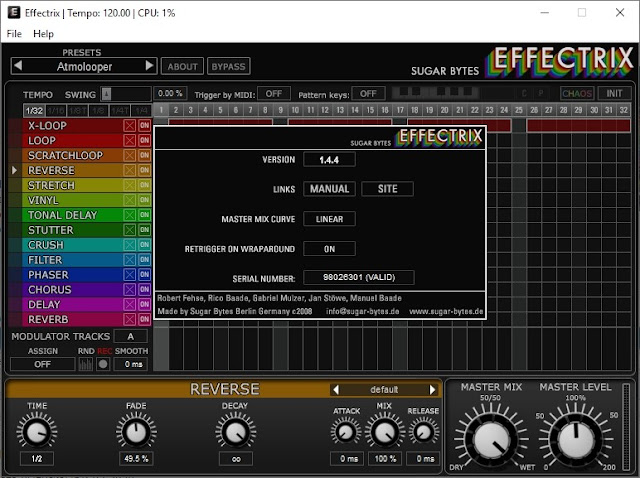Clear the FILTER track with its X icon

(130, 260)
